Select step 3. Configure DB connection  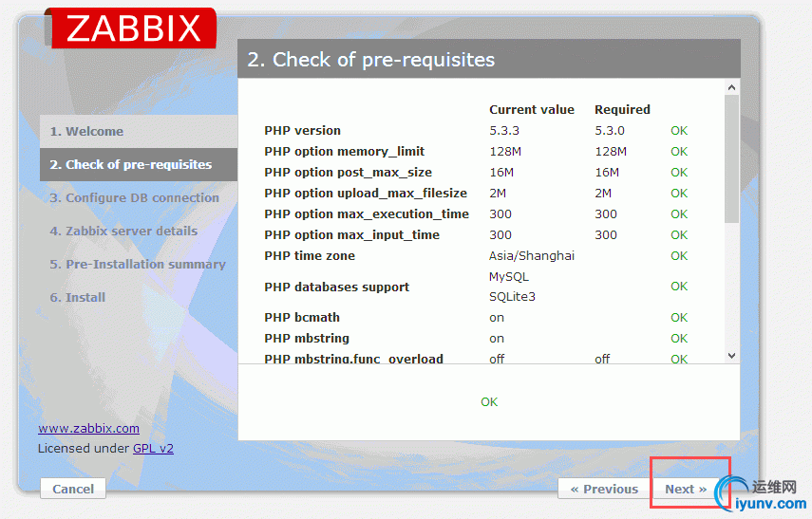[135, 197]
